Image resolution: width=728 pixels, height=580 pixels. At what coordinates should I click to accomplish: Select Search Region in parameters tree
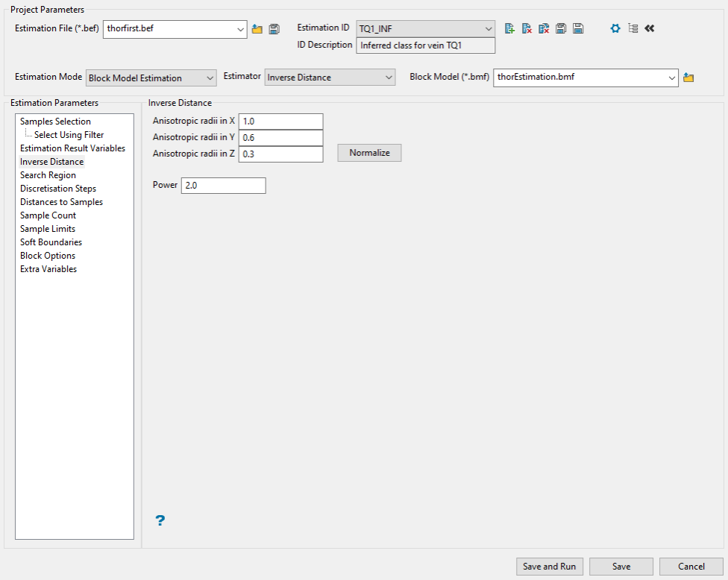coord(48,175)
